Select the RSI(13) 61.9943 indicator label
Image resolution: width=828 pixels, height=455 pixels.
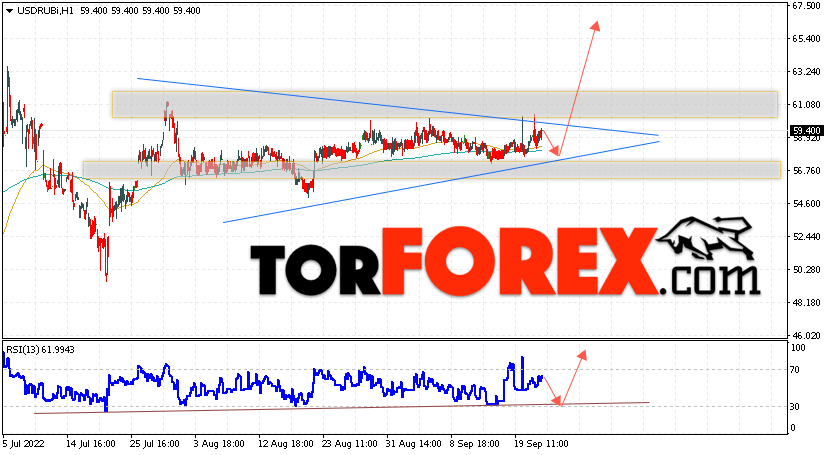coord(40,349)
